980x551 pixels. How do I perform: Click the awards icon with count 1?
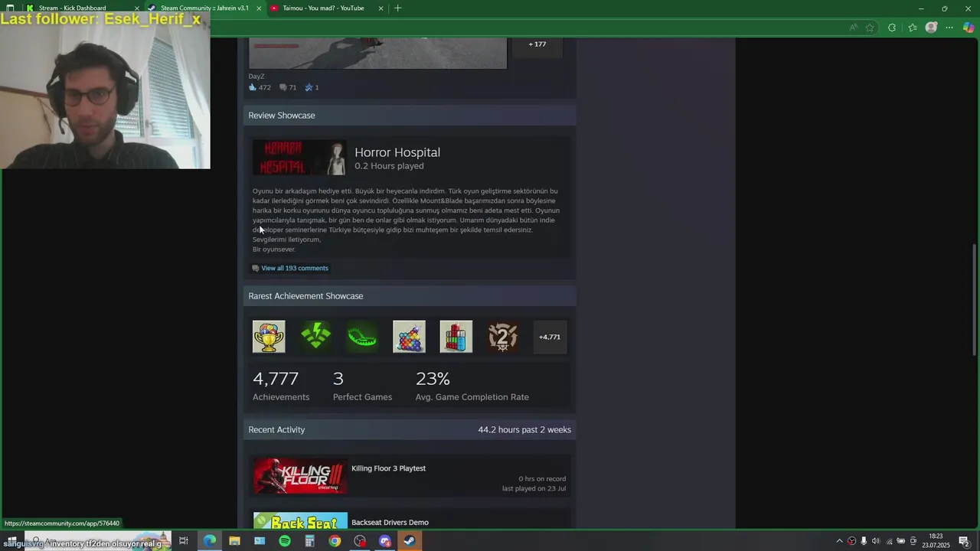click(309, 87)
